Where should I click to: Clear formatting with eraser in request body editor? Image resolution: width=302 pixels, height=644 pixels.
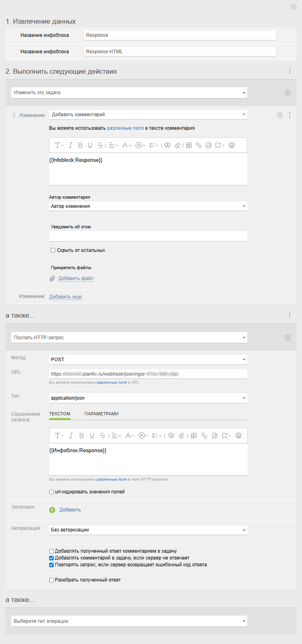click(x=181, y=436)
